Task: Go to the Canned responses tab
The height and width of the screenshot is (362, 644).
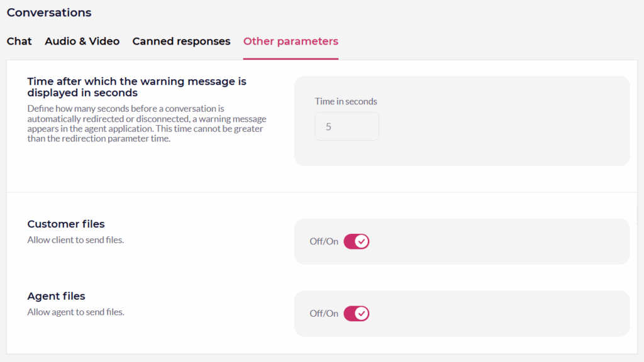Action: point(181,41)
